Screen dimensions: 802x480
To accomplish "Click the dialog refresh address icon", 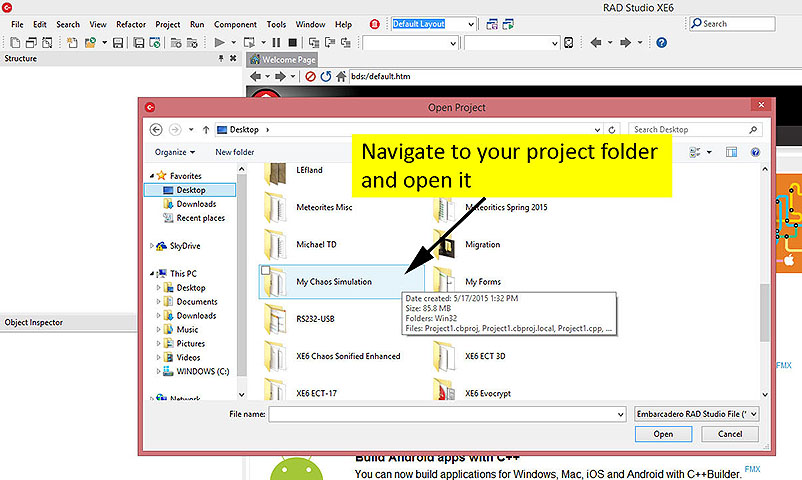I will [612, 129].
